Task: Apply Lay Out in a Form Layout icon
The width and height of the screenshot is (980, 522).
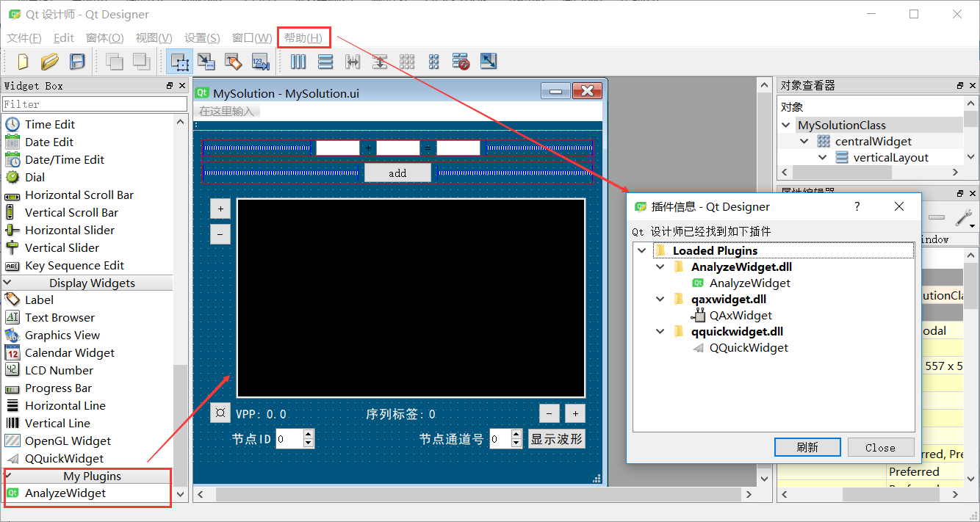Action: tap(434, 62)
